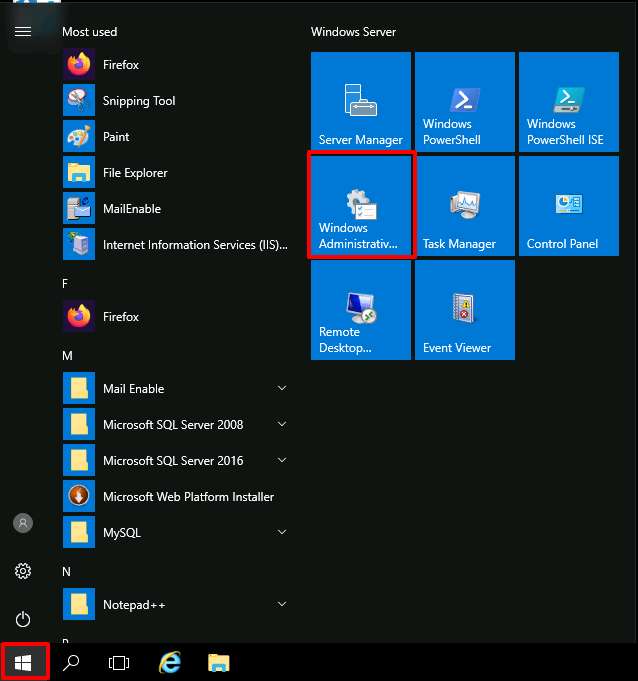Click the letter M section header
Image resolution: width=638 pixels, height=681 pixels.
click(x=67, y=356)
